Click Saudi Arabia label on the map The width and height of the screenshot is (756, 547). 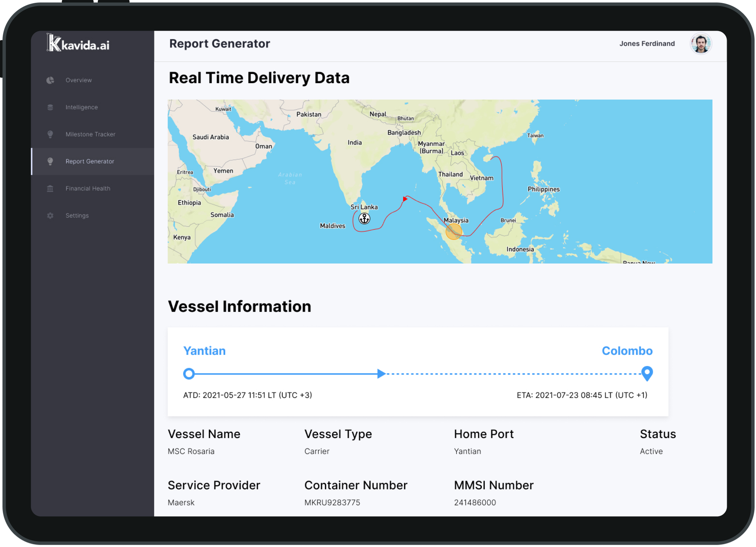(211, 137)
